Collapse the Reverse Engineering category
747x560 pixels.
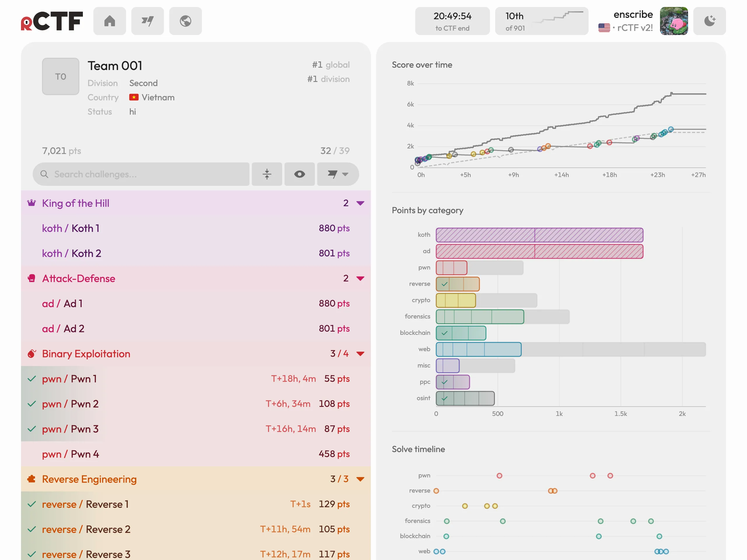click(x=360, y=479)
